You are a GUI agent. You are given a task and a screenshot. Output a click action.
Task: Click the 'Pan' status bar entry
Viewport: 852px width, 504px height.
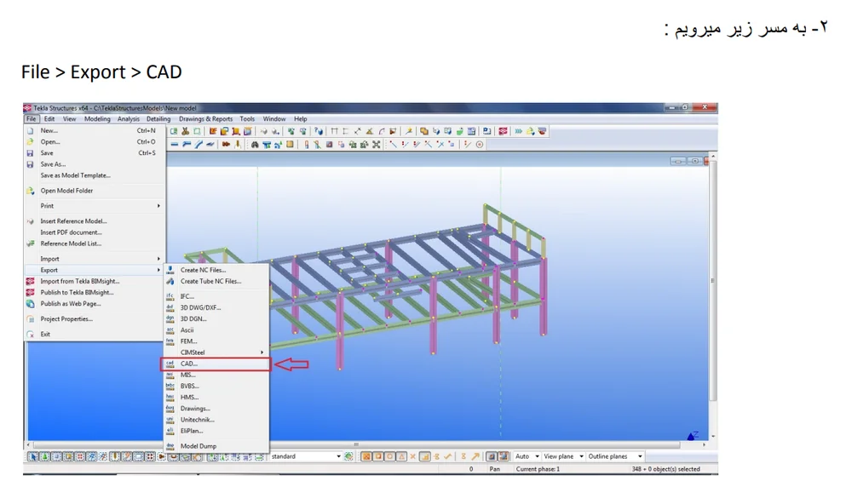click(494, 469)
